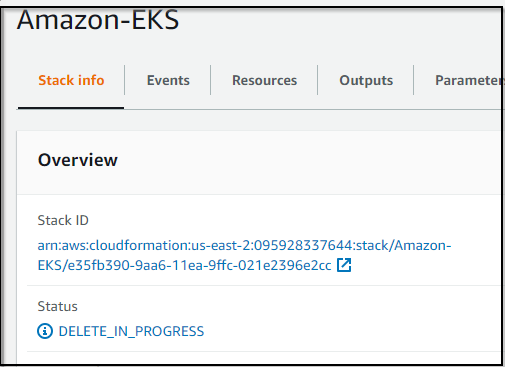The height and width of the screenshot is (367, 505).
Task: Open the arn:aws:cloudformation Stack ID link
Action: (244, 255)
